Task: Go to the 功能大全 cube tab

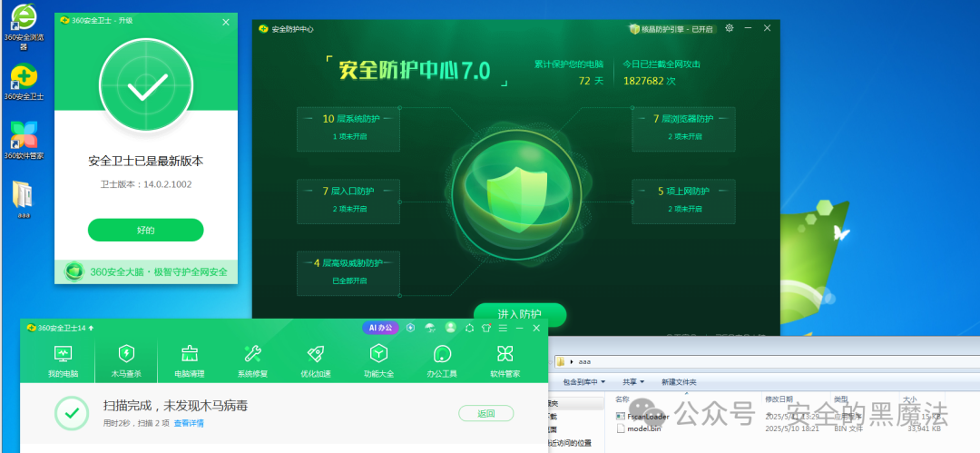Action: [378, 361]
